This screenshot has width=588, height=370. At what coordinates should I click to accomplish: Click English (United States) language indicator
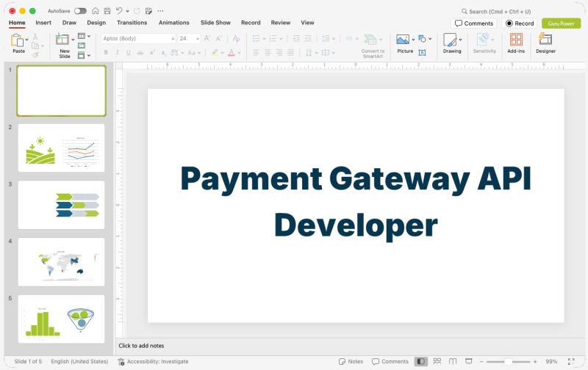79,361
